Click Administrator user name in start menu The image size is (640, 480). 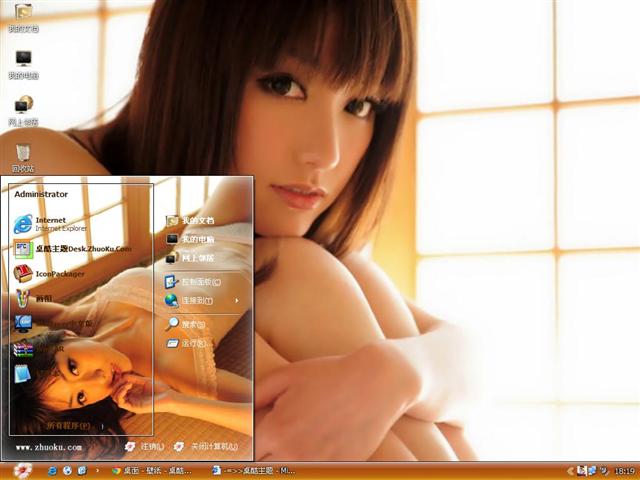[x=41, y=194]
